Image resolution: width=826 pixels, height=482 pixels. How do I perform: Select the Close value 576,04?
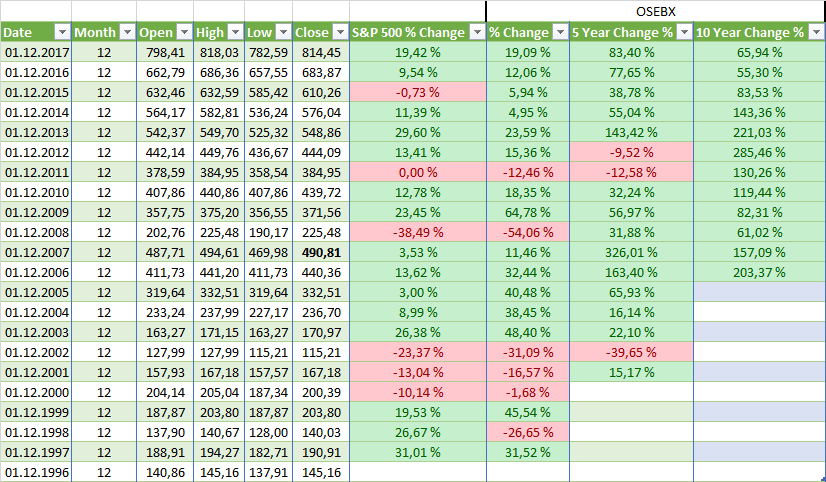[x=321, y=113]
